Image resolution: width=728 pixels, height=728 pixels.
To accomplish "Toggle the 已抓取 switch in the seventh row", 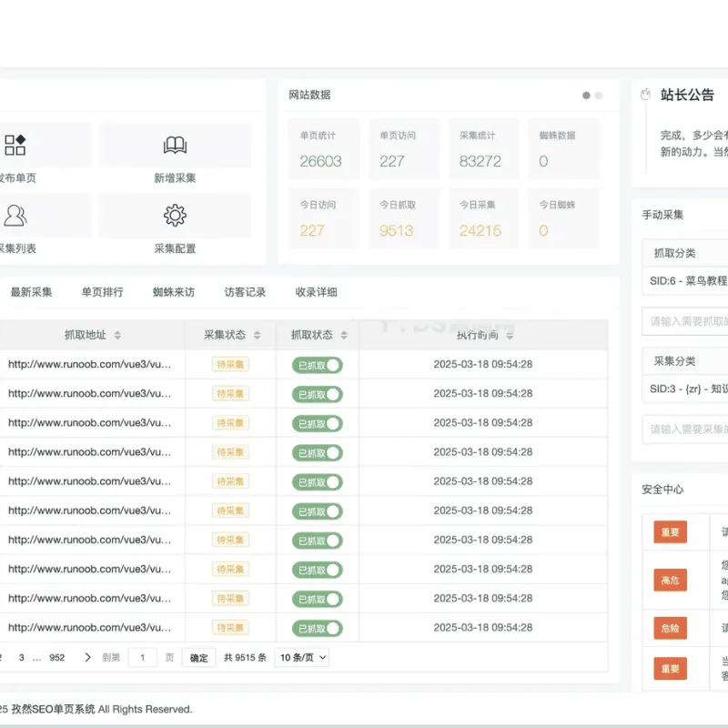I will [318, 541].
